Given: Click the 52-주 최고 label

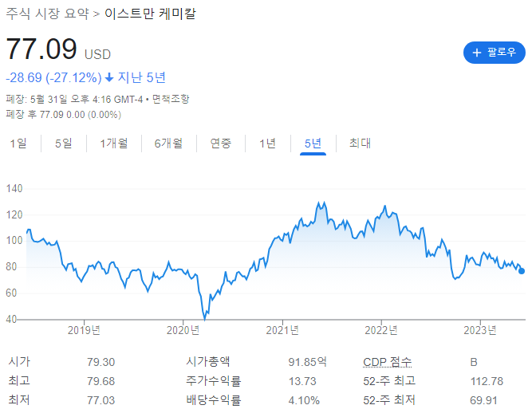Looking at the screenshot, I should click(389, 381).
